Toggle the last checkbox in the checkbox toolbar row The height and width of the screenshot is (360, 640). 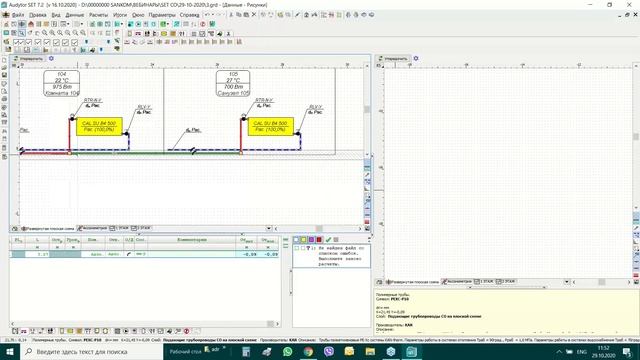tap(74, 42)
